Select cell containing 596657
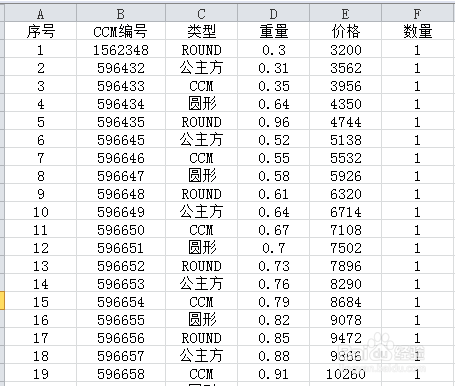This screenshot has width=455, height=386. pos(121,355)
